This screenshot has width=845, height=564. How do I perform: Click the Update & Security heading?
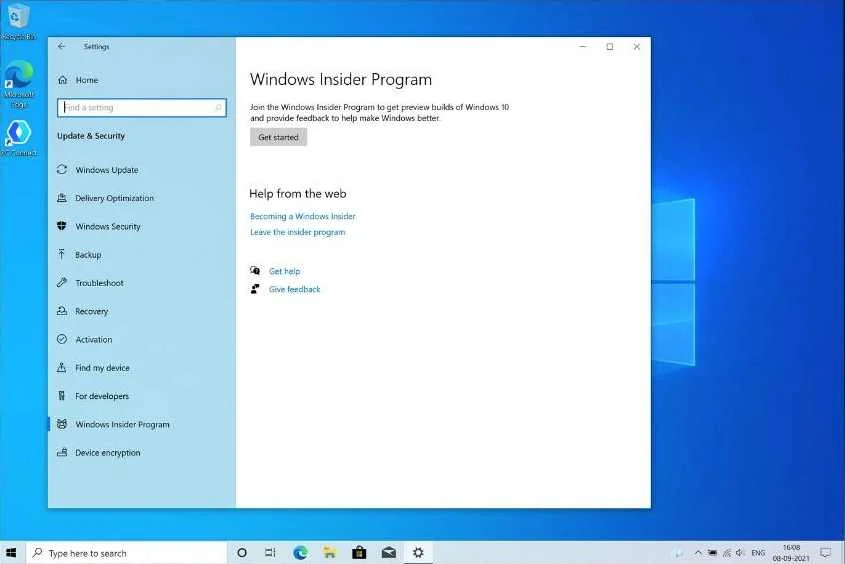pos(91,136)
